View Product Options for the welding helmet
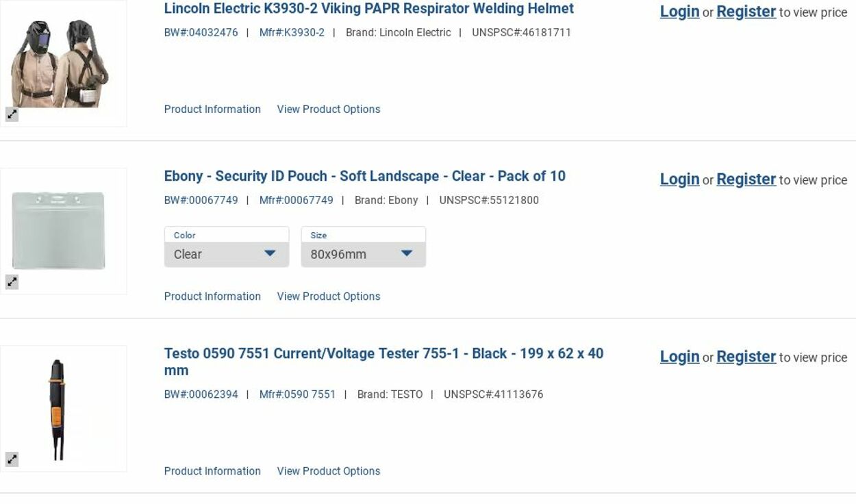The image size is (856, 504). 328,110
